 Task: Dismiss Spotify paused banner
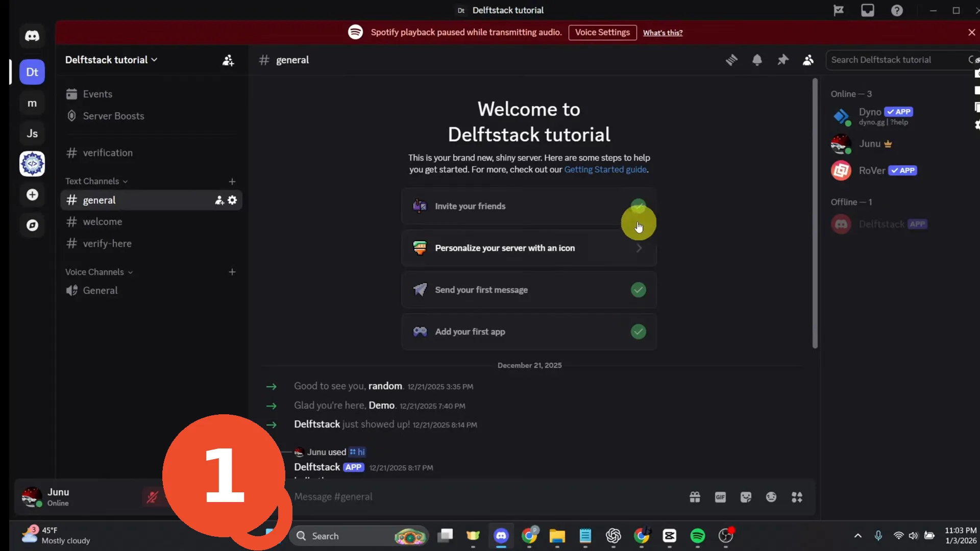(x=971, y=32)
